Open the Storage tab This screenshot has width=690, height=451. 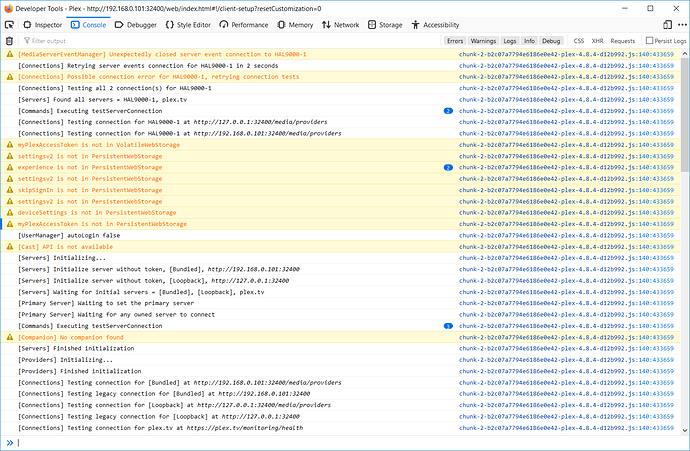(x=386, y=24)
